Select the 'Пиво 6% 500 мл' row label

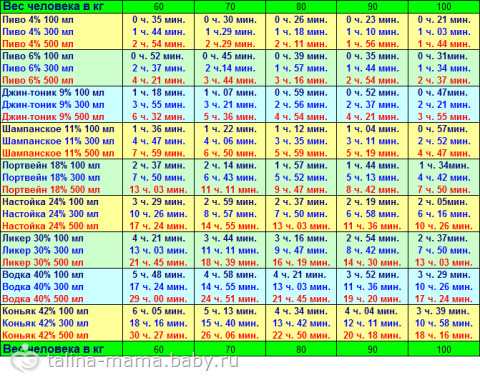(x=38, y=80)
